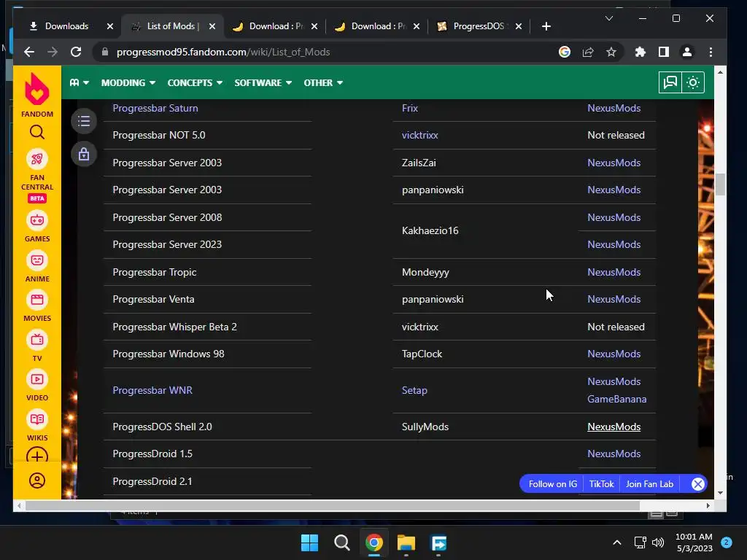This screenshot has height=560, width=747.
Task: Open user profile icon in sidebar
Action: click(x=36, y=481)
